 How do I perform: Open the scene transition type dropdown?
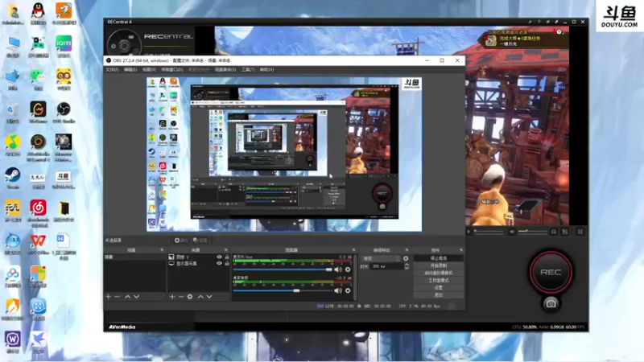(x=380, y=258)
